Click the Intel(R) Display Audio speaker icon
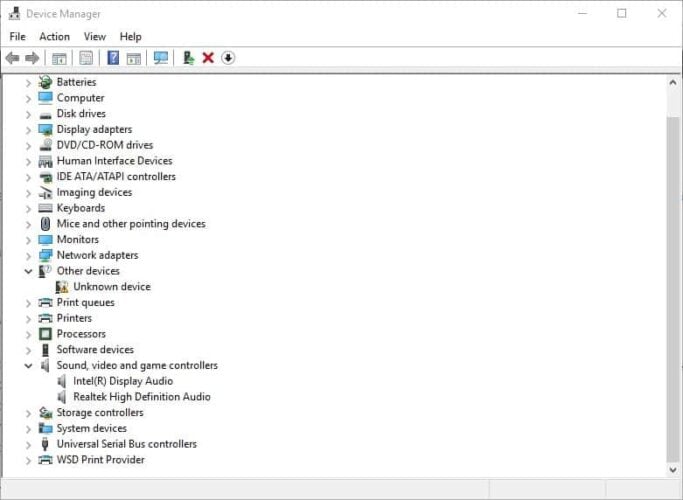Viewport: 683px width, 500px height. 62,381
